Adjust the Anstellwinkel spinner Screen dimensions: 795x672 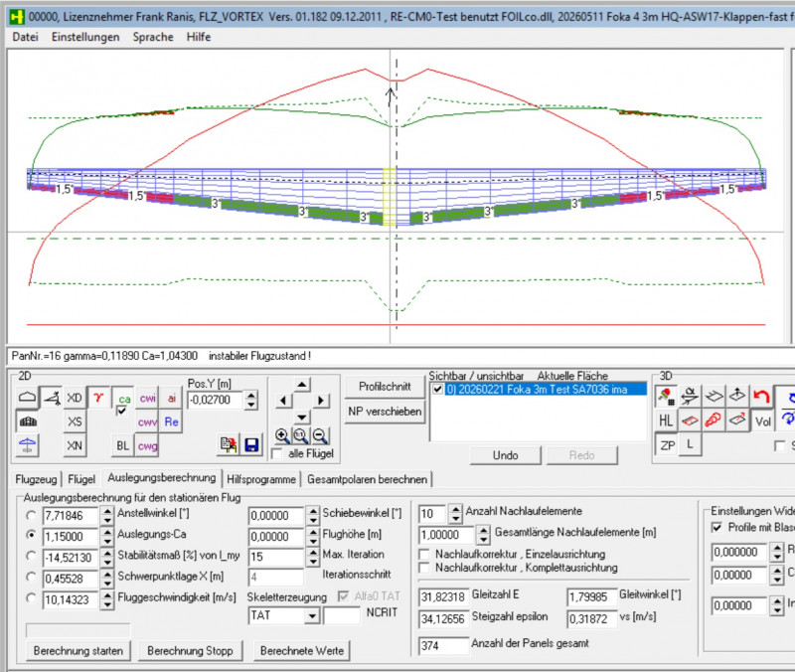107,515
